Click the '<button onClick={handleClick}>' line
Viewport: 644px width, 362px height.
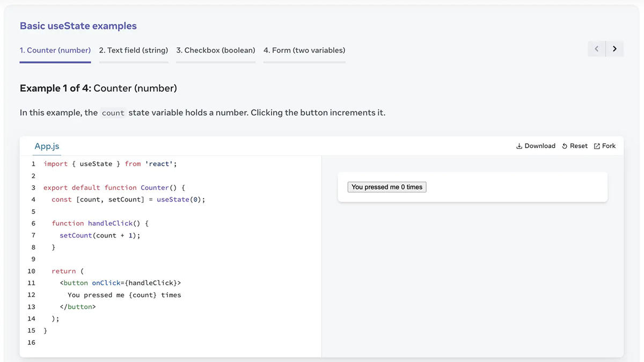click(x=120, y=283)
